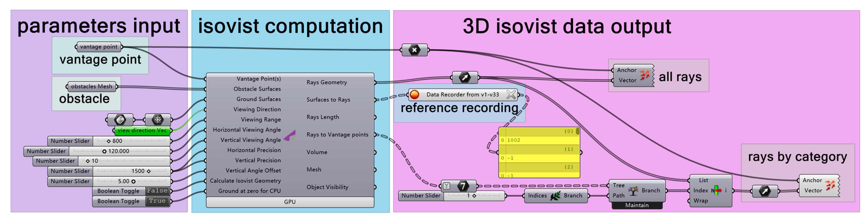Image resolution: width=868 pixels, height=220 pixels.
Task: Click the filter icon on the 7 component
Action: [446, 186]
